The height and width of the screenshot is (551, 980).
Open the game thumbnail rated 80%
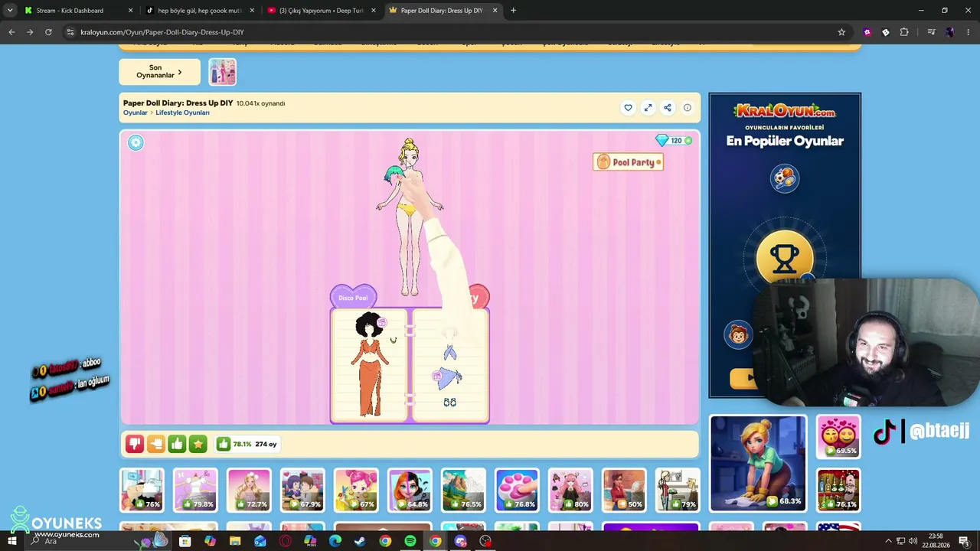[x=570, y=490]
